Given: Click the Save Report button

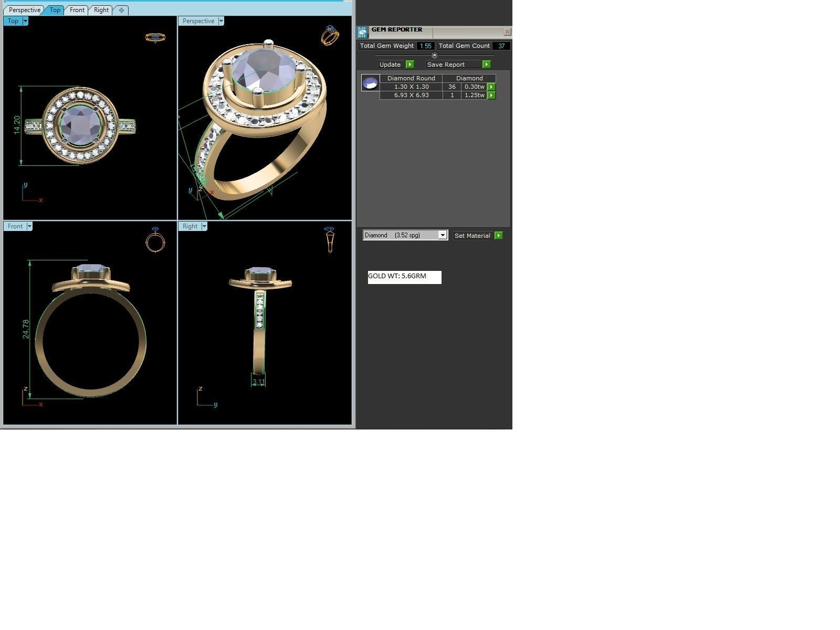Looking at the screenshot, I should tap(453, 65).
